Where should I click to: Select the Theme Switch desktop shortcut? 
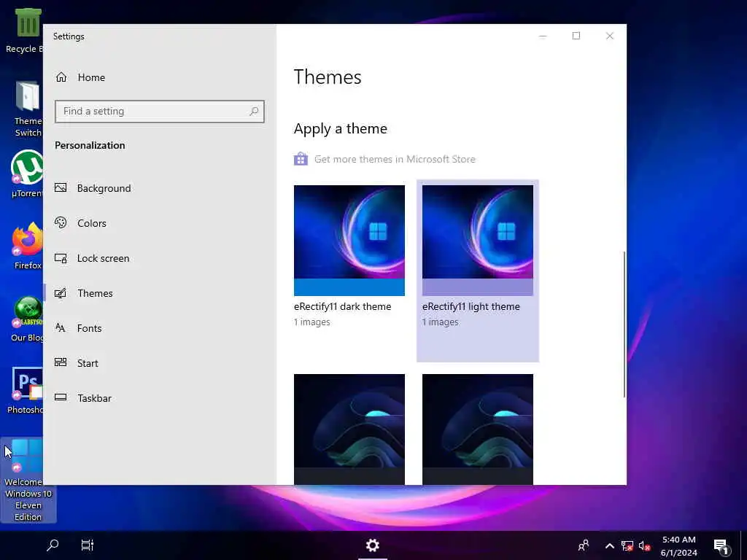(28, 109)
